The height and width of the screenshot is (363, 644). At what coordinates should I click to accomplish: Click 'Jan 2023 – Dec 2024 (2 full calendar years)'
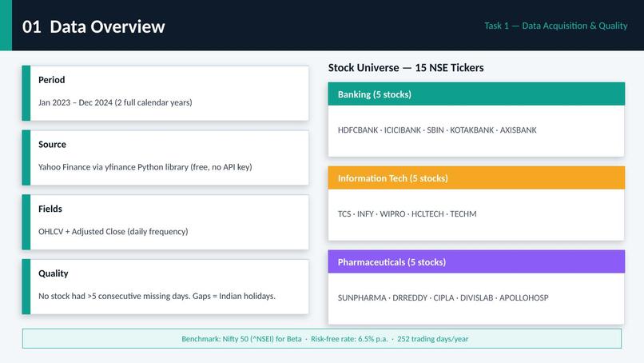coord(115,102)
